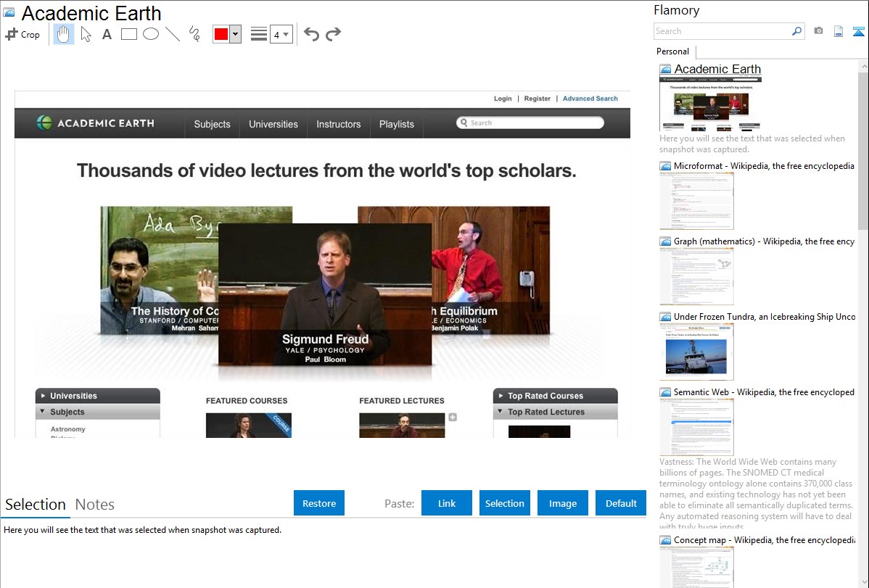This screenshot has height=588, width=869.
Task: Open the Microformat Wikipedia snapshot thumbnail
Action: pyautogui.click(x=696, y=201)
